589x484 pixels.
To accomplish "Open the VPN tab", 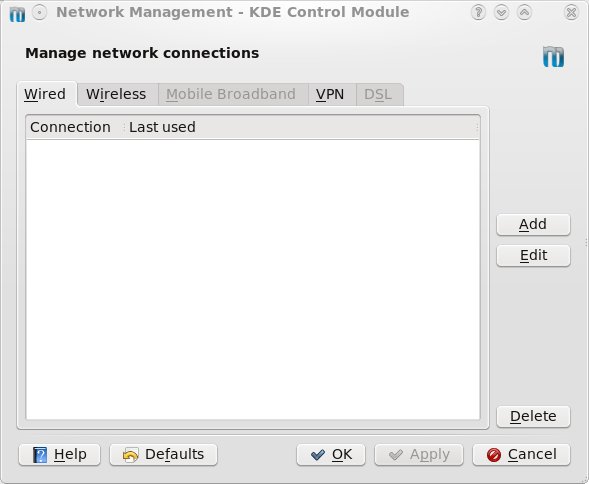I will pos(332,94).
